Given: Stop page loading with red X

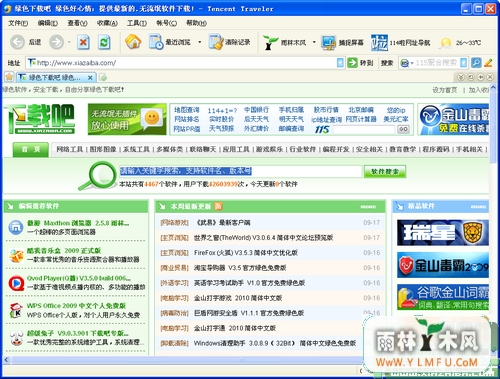Looking at the screenshot, I should (83, 42).
